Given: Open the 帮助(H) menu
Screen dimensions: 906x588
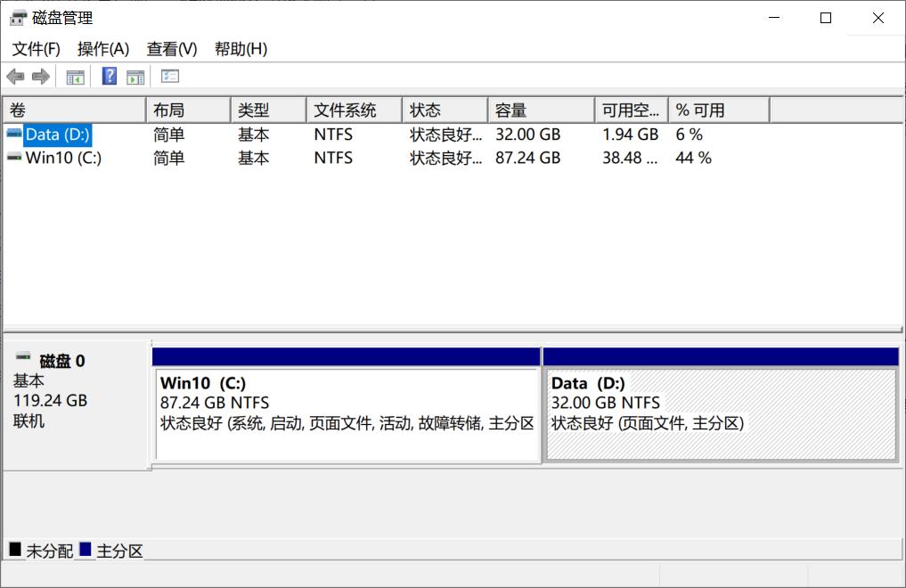Looking at the screenshot, I should tap(241, 49).
